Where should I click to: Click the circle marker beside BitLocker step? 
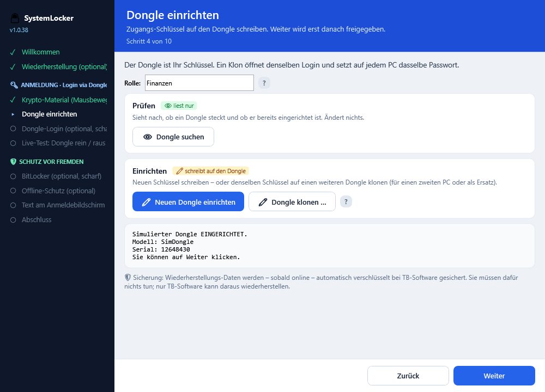pyautogui.click(x=13, y=176)
